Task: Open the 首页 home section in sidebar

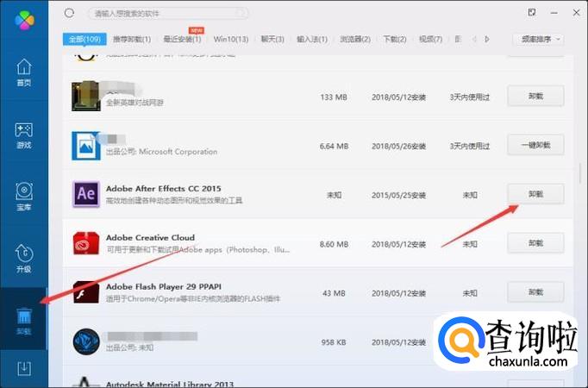Action: tap(23, 72)
